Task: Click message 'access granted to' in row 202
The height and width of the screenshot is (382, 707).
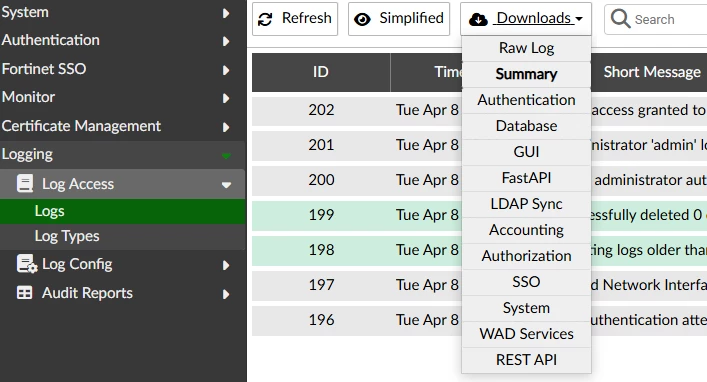Action: click(x=648, y=110)
